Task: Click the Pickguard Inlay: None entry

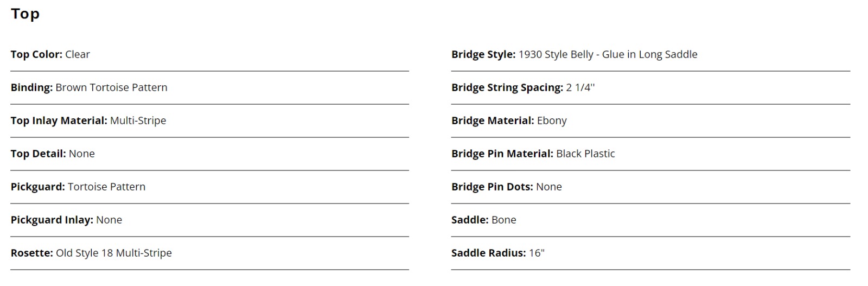Action: 66,220
